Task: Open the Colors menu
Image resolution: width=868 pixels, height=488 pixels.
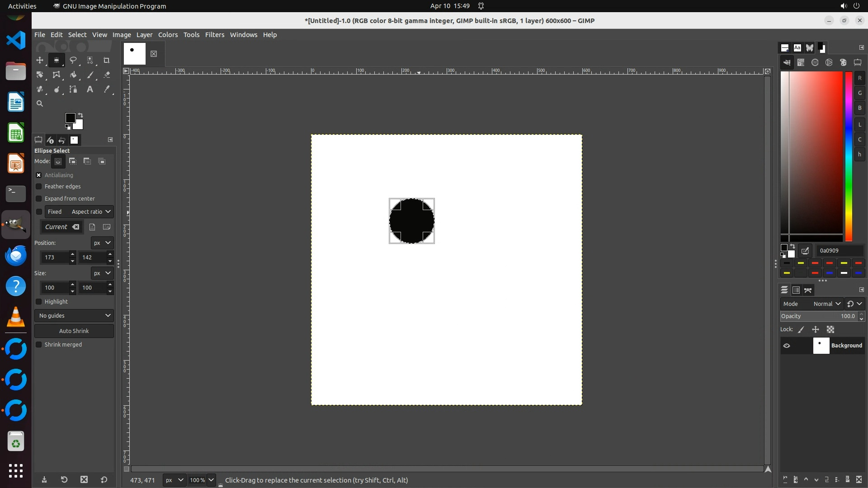Action: [168, 35]
